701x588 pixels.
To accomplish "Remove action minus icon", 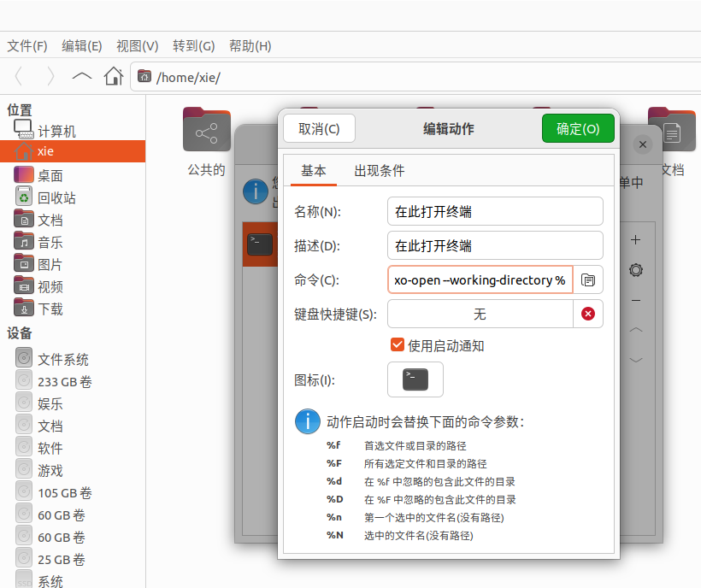I will coord(635,300).
